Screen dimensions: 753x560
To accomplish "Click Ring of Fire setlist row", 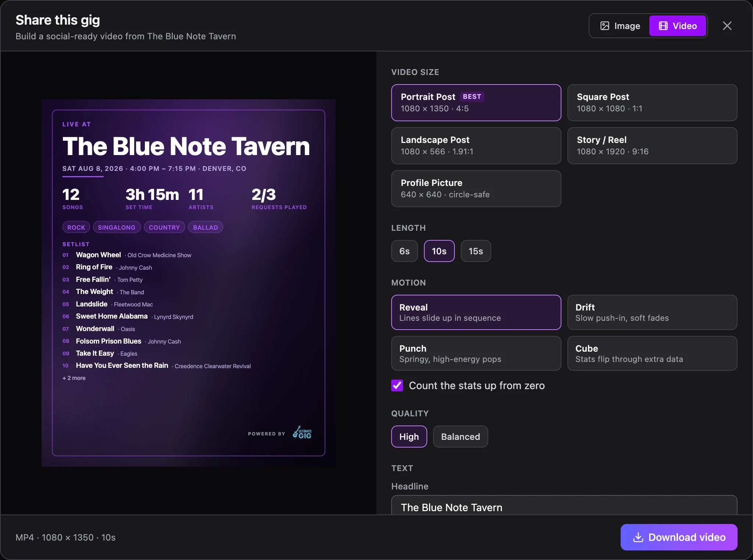I will [107, 267].
